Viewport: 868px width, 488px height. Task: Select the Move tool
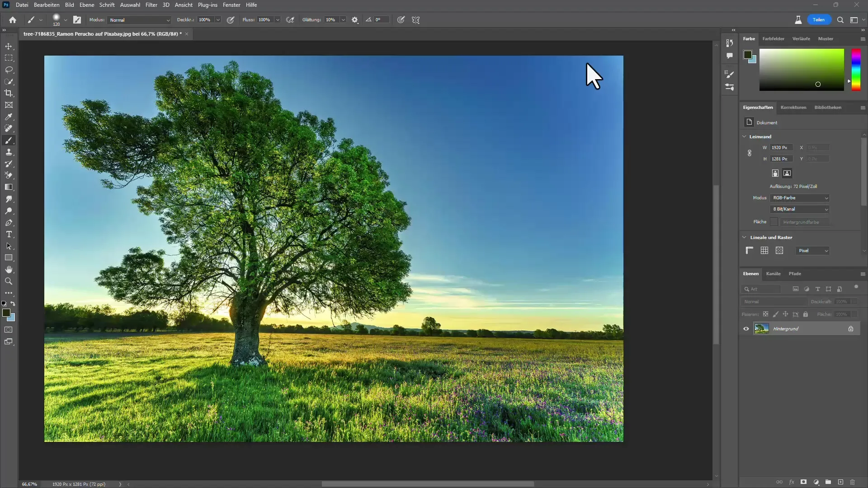point(9,46)
